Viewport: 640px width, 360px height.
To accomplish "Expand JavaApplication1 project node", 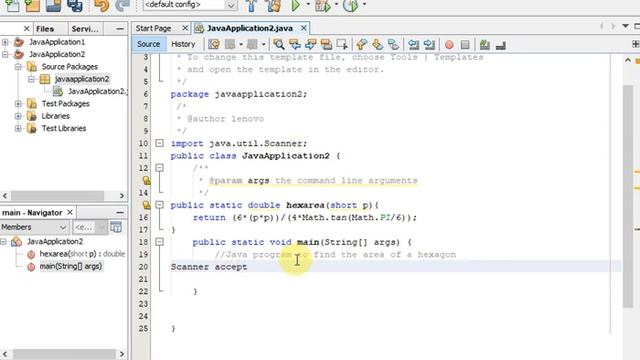I will pyautogui.click(x=5, y=42).
